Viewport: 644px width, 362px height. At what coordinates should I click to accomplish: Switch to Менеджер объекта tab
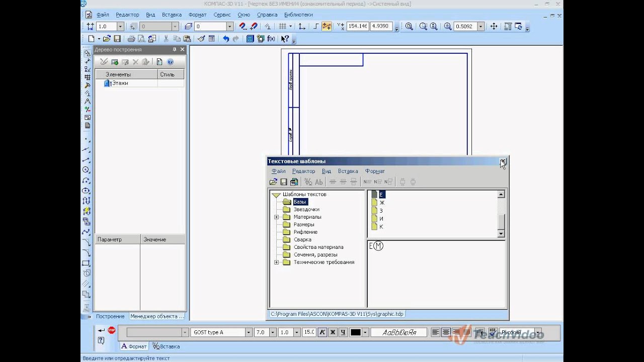157,316
